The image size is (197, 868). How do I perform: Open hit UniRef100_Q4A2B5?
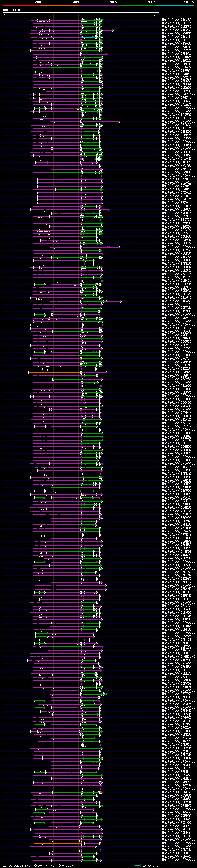point(177,20)
